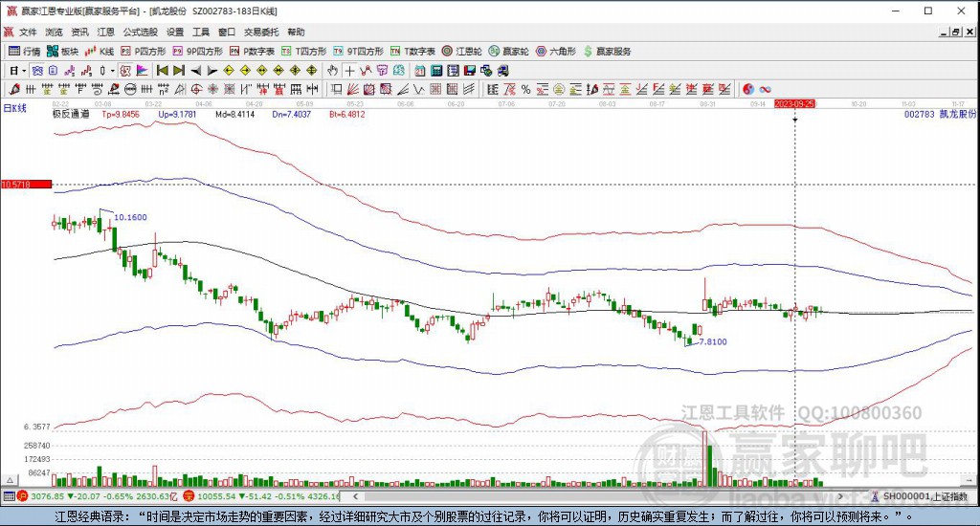Click the red 沪 index badge in status bar
Screen dimensions: 980x526
click(x=23, y=496)
